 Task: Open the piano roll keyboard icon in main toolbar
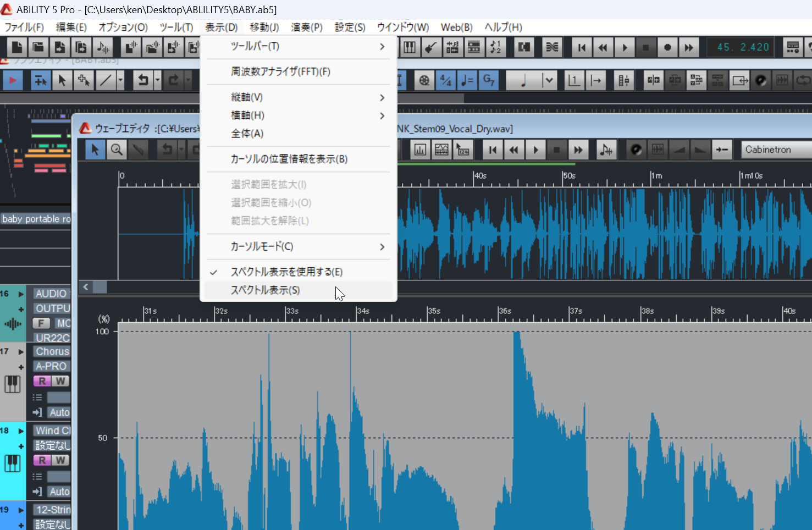[x=410, y=47]
